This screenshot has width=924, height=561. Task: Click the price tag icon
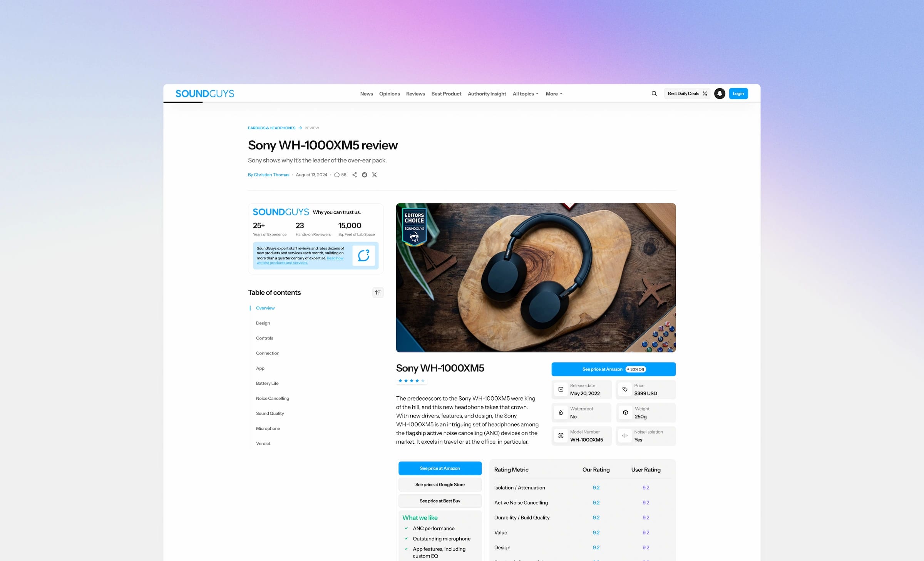coord(625,389)
